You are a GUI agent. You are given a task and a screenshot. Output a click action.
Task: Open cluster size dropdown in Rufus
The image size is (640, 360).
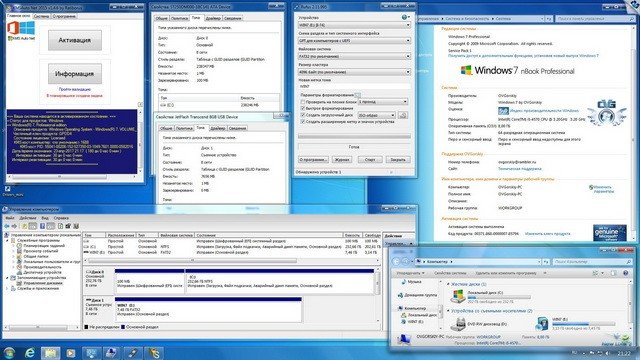pos(354,72)
